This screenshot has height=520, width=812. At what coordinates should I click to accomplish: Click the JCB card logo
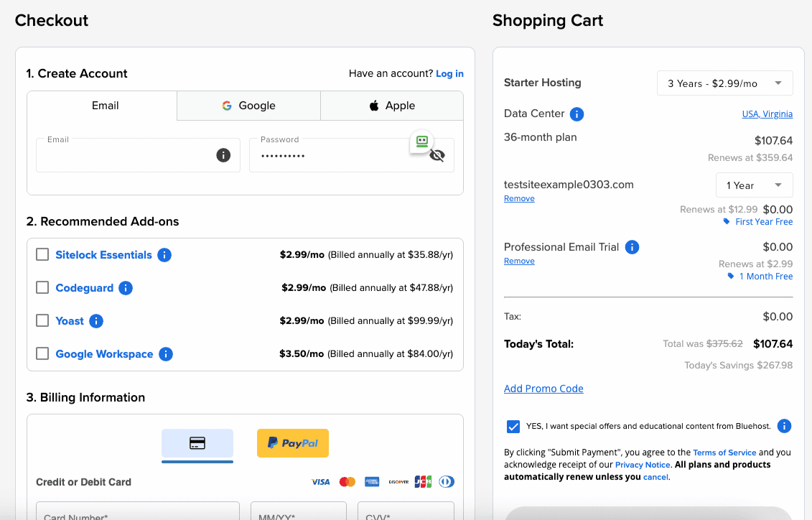point(423,482)
